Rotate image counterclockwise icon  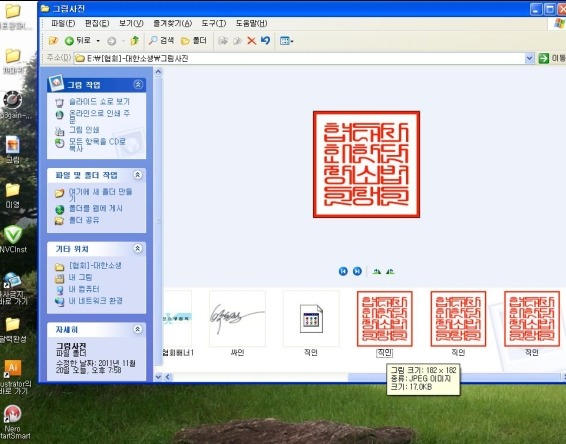click(x=390, y=271)
